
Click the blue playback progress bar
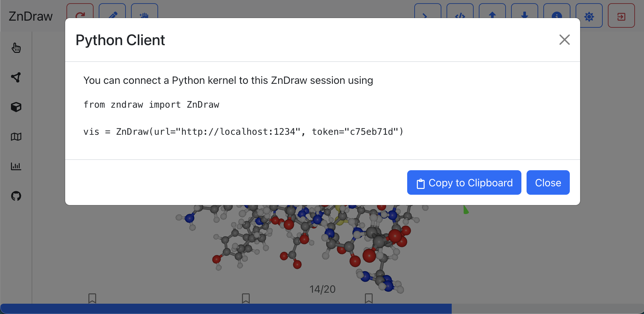click(x=226, y=309)
